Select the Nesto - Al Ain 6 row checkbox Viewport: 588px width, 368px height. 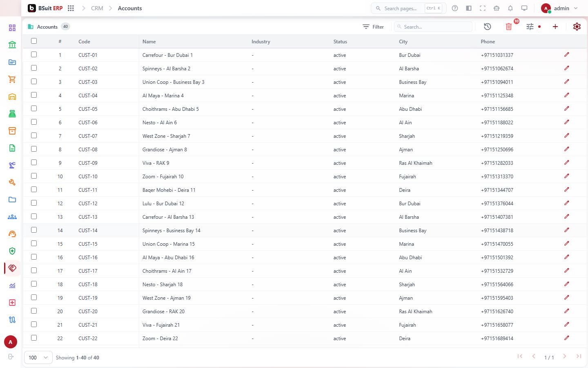tap(34, 122)
